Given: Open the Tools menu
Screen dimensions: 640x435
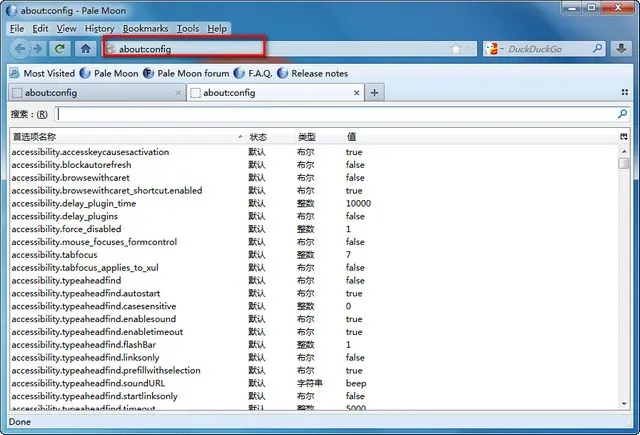Looking at the screenshot, I should (188, 29).
